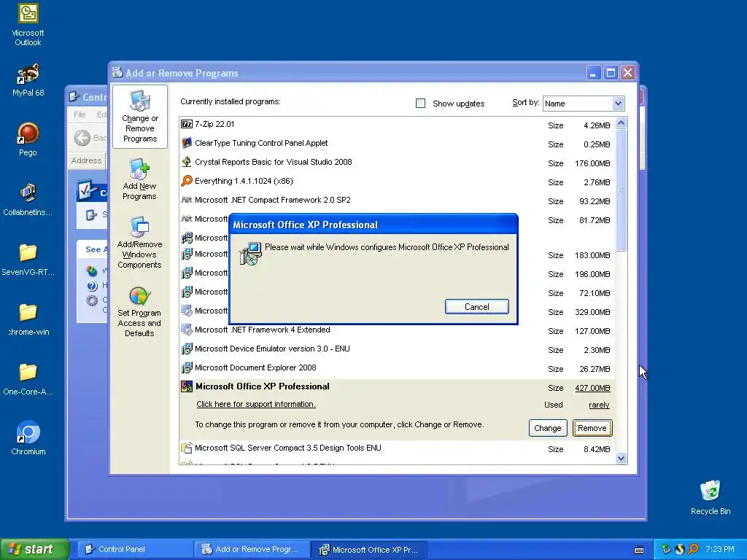747x560 pixels.
Task: Click the .NET Compact Framework 2.0 SP2 icon
Action: [186, 200]
